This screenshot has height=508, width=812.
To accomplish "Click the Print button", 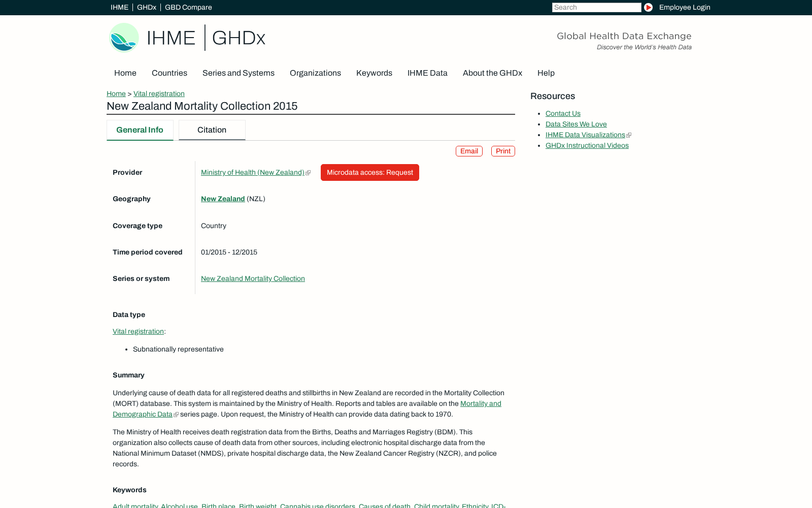I will [503, 151].
